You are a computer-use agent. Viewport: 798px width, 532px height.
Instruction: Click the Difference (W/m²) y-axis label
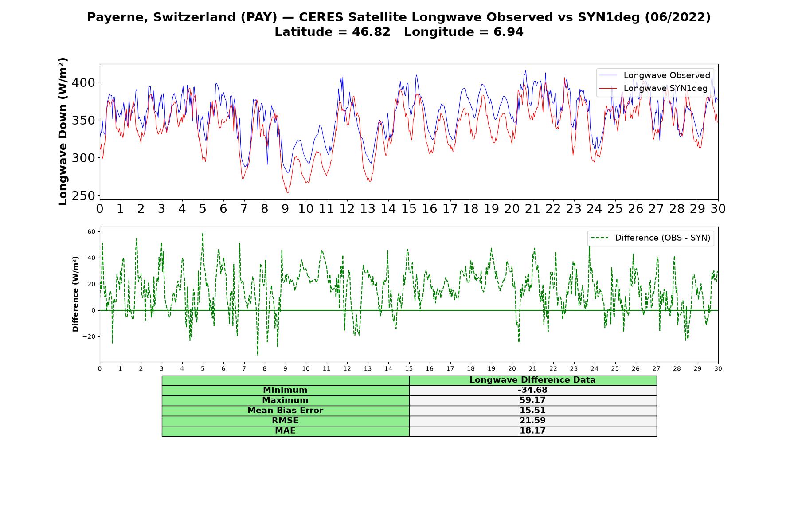pyautogui.click(x=75, y=294)
